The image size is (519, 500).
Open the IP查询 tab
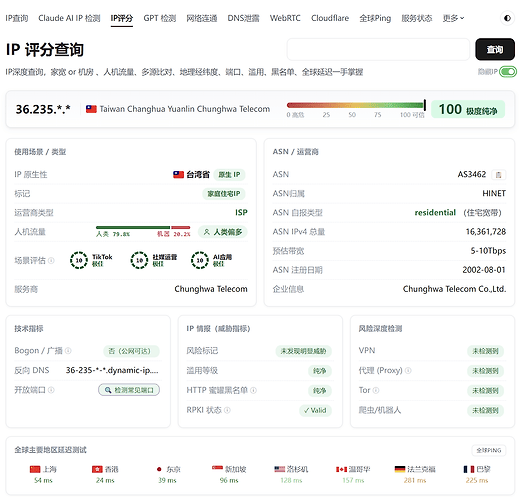click(17, 18)
